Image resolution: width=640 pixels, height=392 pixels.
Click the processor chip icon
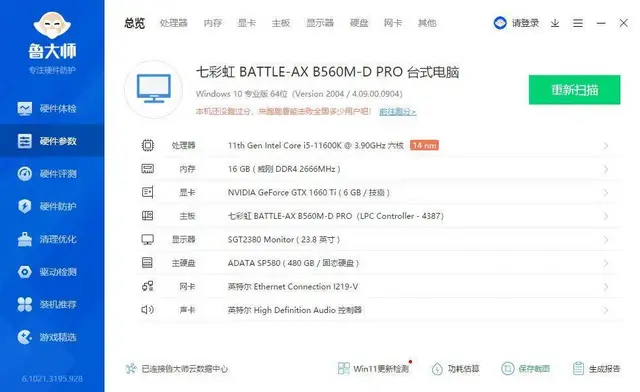coord(148,145)
